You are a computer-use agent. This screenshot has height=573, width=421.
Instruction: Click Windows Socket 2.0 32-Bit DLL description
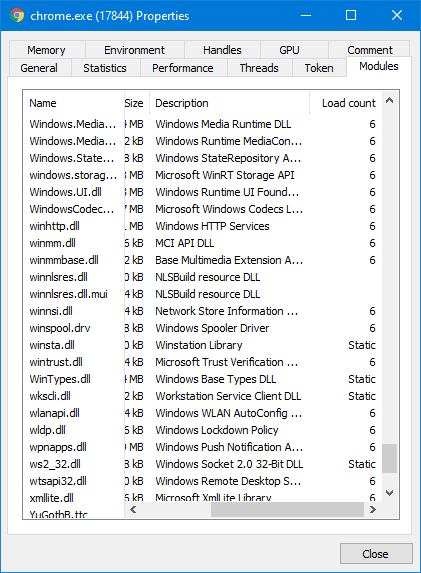229,464
